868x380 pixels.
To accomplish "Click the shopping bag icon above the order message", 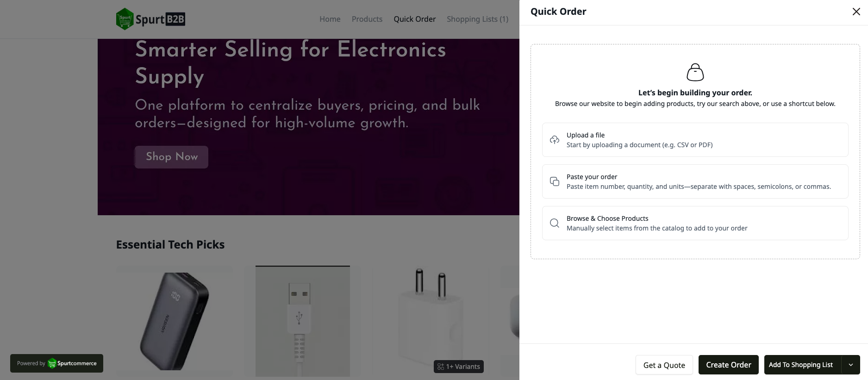I will pyautogui.click(x=695, y=72).
